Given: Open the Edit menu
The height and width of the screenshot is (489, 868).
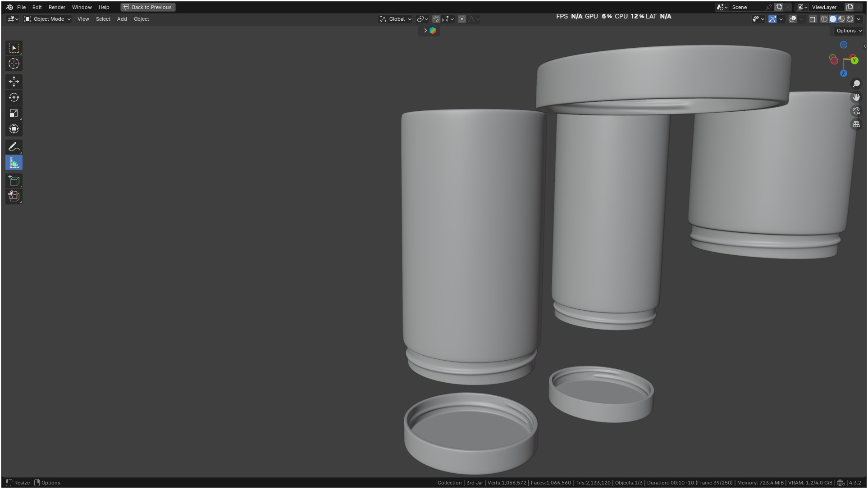Looking at the screenshot, I should pos(37,7).
